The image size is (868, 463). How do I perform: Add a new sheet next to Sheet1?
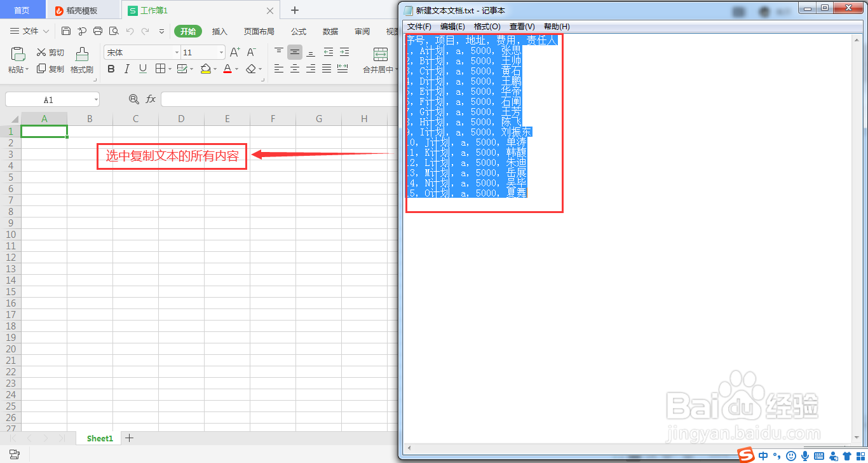pos(130,438)
